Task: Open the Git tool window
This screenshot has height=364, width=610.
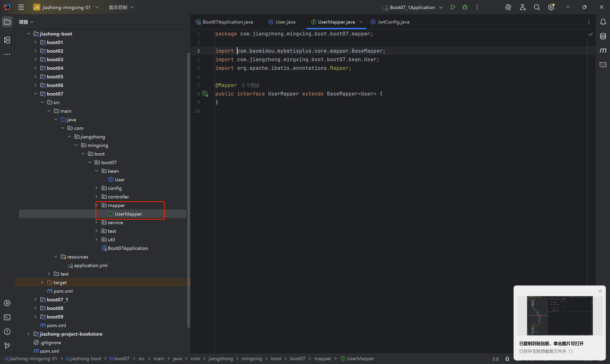Action: (7, 346)
